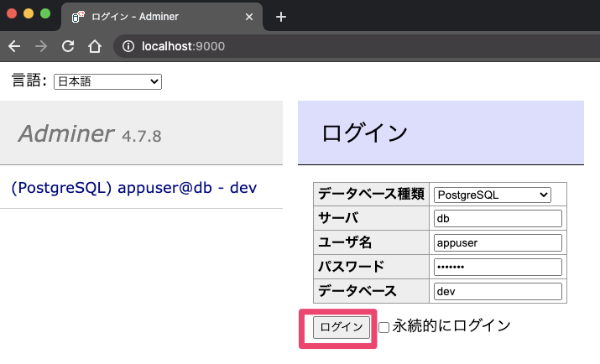Viewport: 600px width, 364px height.
Task: Enable the 永続的にログイン checkbox
Action: coord(383,327)
